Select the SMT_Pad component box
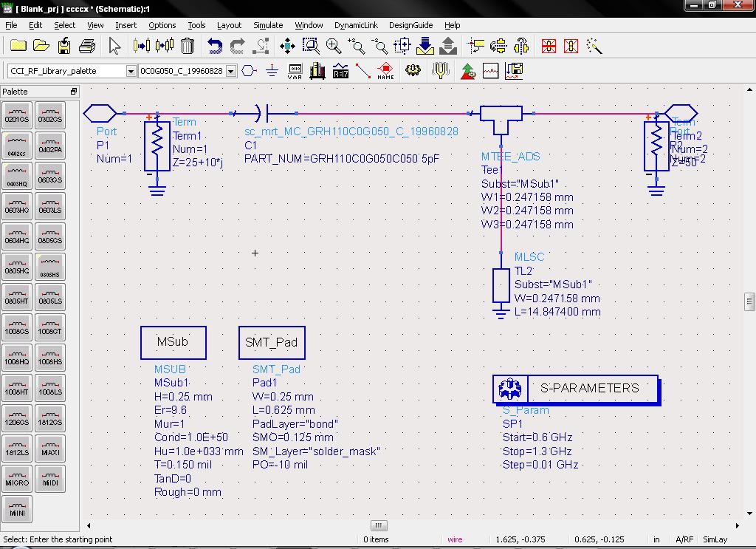This screenshot has height=549, width=756. 272,343
